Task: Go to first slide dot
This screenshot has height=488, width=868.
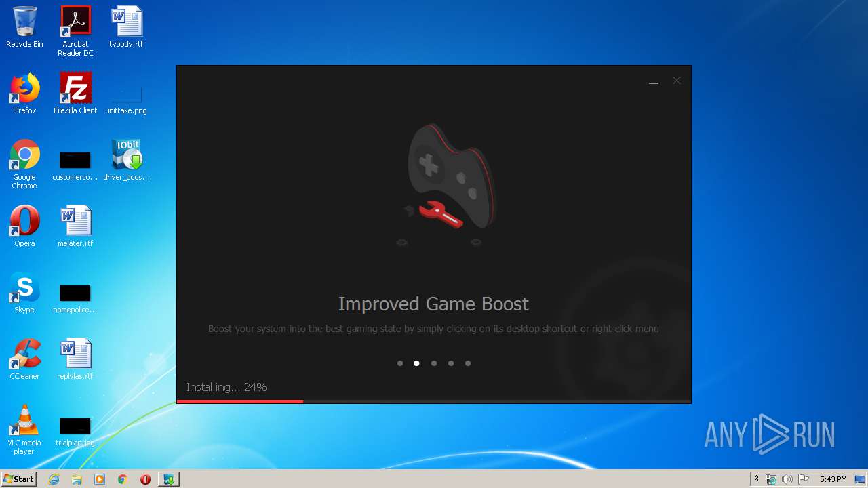Action: pyautogui.click(x=400, y=363)
